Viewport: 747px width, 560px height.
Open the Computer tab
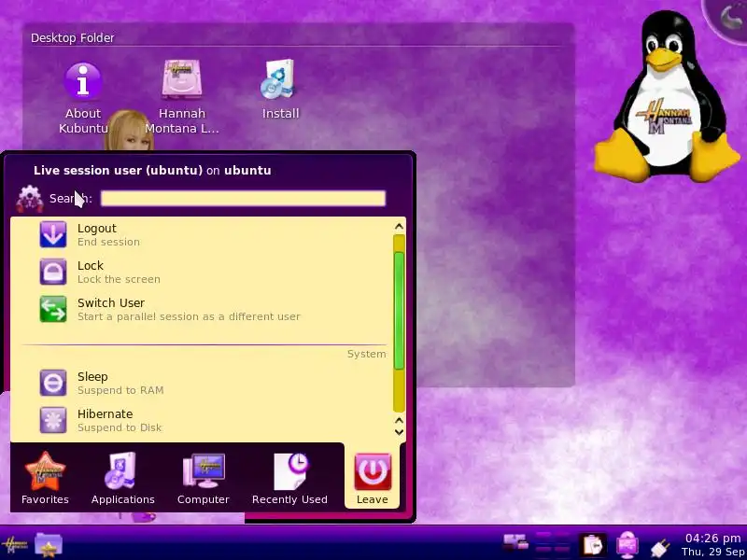click(x=204, y=478)
